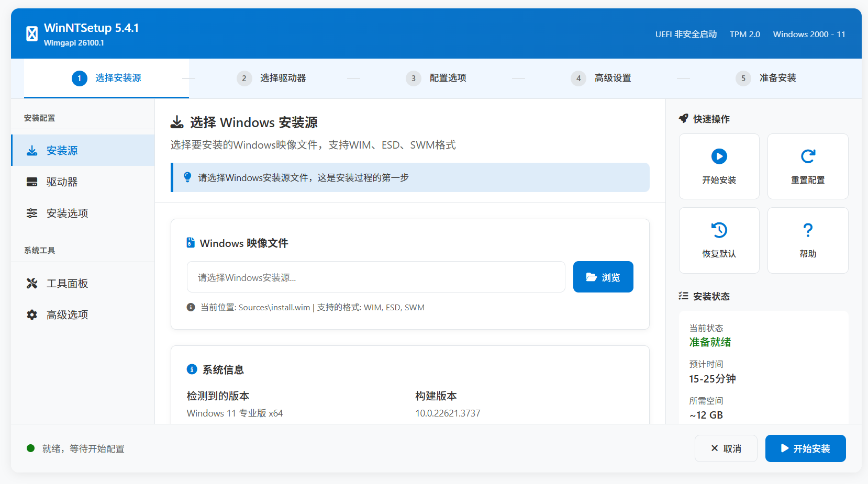The height and width of the screenshot is (484, 868).
Task: Click the 驱动器 drive icon
Action: click(32, 182)
